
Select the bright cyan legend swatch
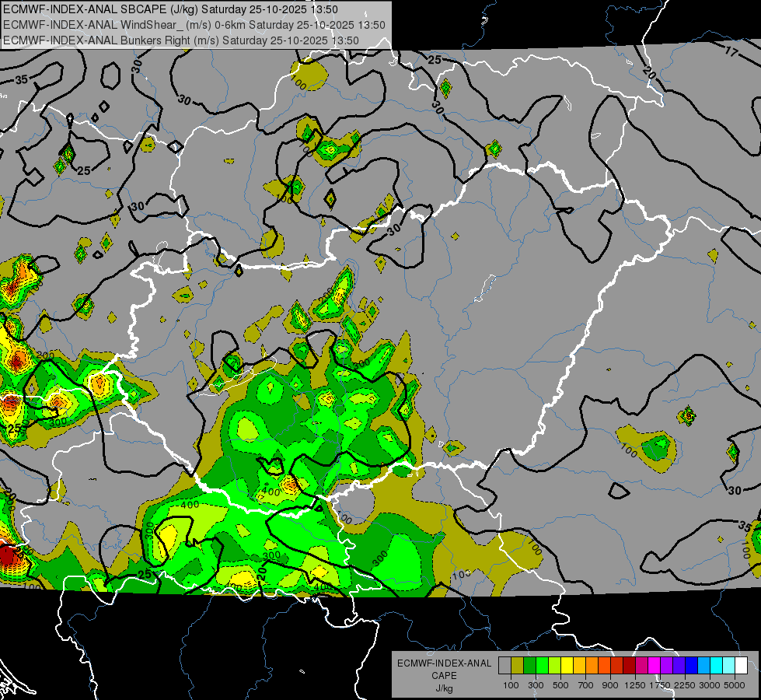[x=717, y=666]
